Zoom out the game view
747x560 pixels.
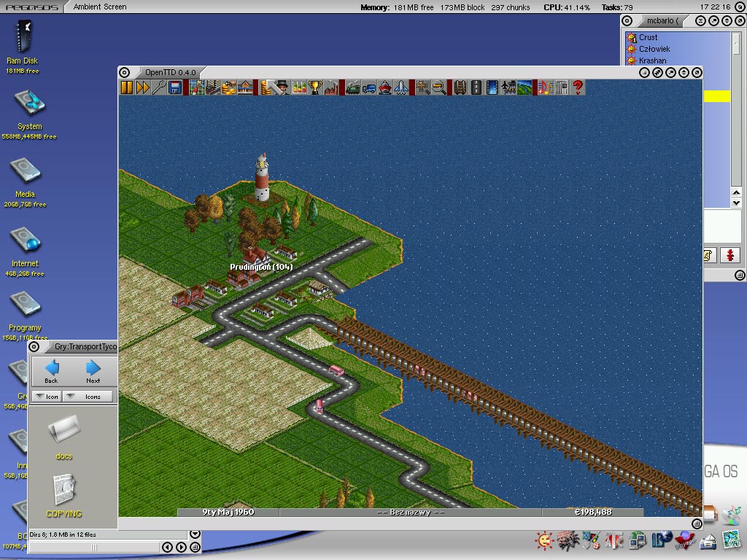(438, 87)
